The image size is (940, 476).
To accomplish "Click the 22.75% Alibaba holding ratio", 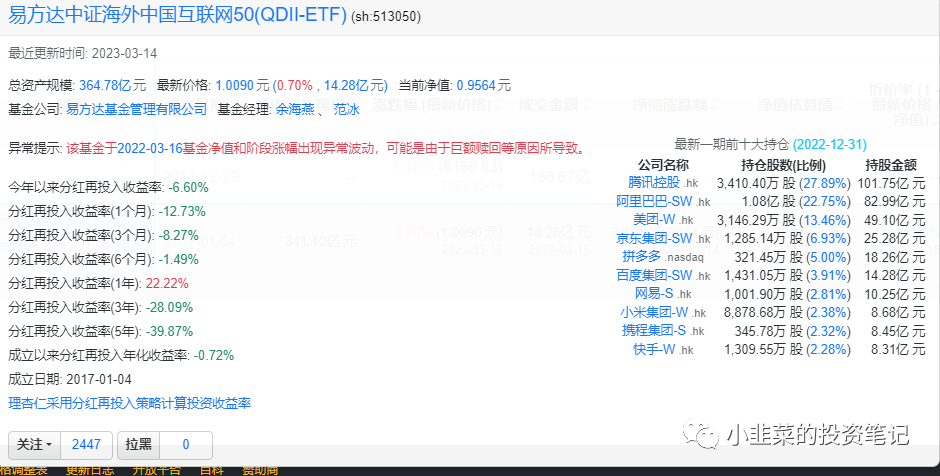I will pyautogui.click(x=824, y=202).
